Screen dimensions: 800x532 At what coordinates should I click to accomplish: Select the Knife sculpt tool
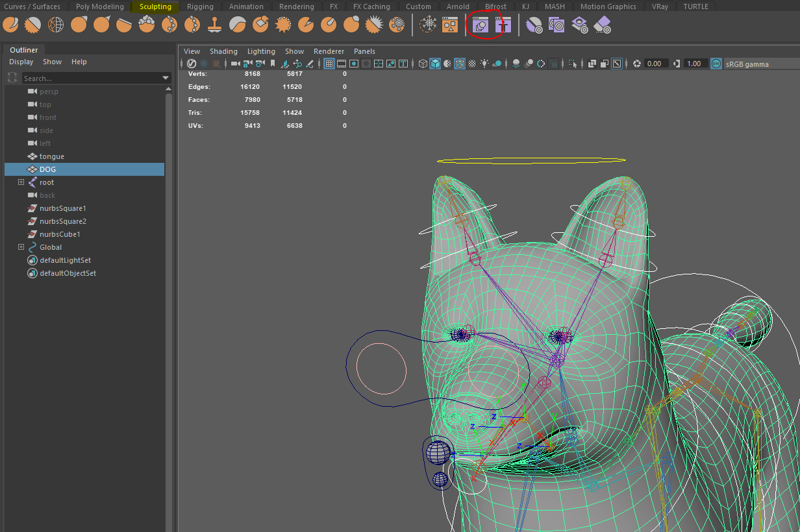pos(306,25)
